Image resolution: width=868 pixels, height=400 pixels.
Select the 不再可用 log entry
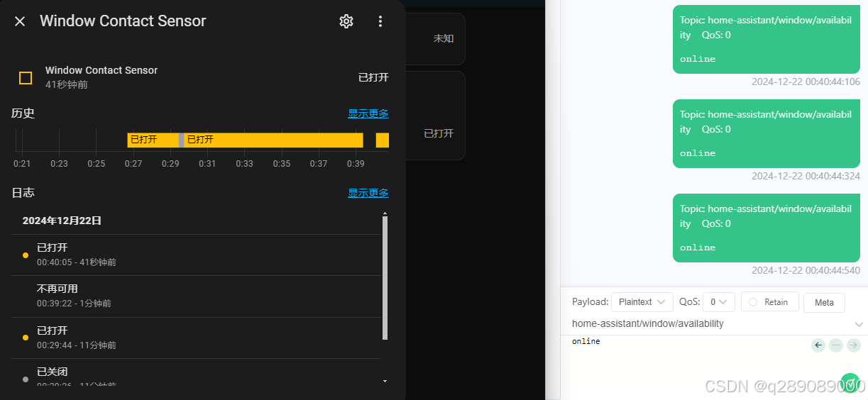[196, 296]
